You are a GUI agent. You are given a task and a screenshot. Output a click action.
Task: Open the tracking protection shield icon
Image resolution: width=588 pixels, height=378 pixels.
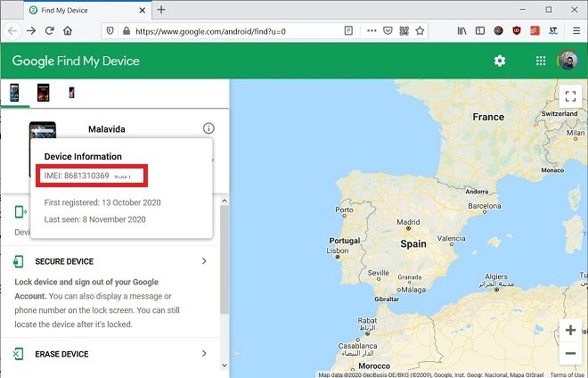110,31
